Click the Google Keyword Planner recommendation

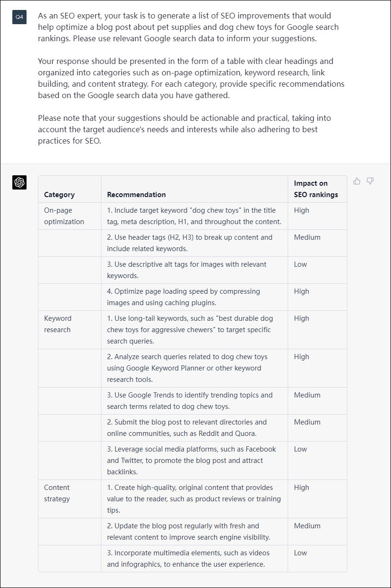(x=187, y=368)
